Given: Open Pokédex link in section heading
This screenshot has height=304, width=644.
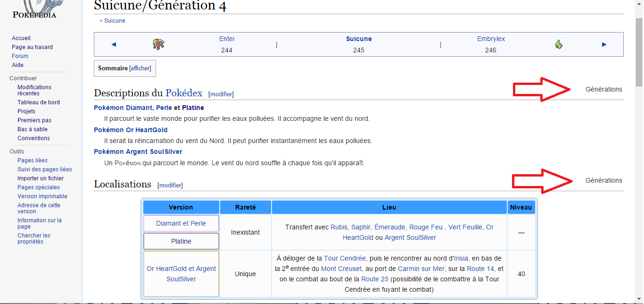Looking at the screenshot, I should (184, 93).
